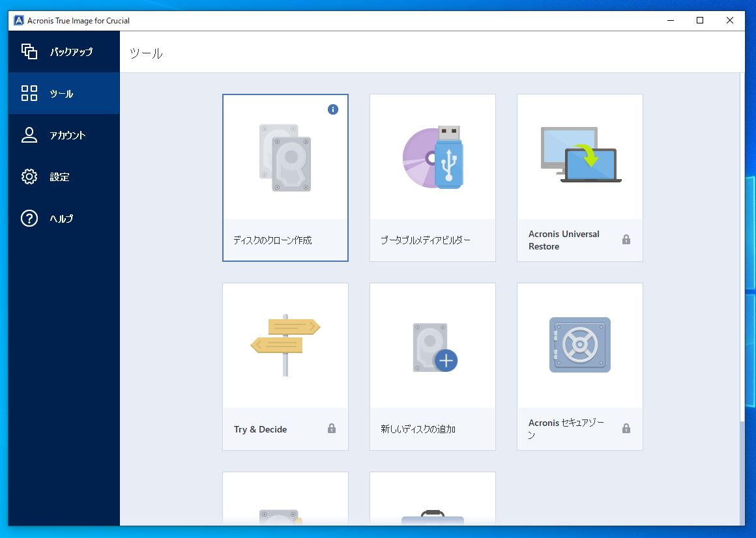
Task: Click the partially visible briefcase tool card
Action: [433, 498]
